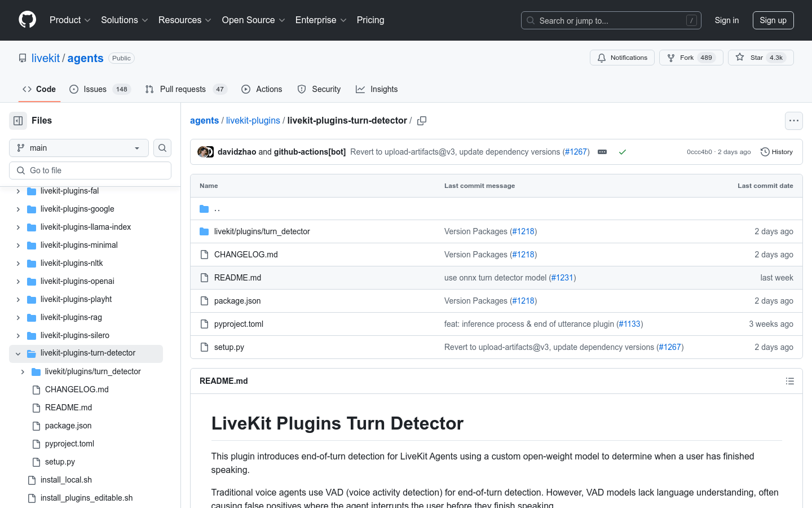812x508 pixels.
Task: Copy the path with the copy icon
Action: click(421, 121)
